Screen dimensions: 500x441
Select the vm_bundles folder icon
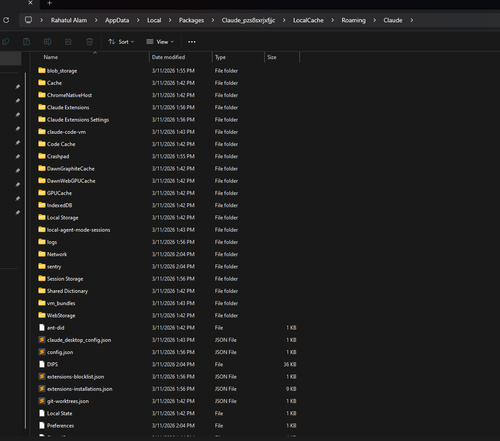click(42, 303)
